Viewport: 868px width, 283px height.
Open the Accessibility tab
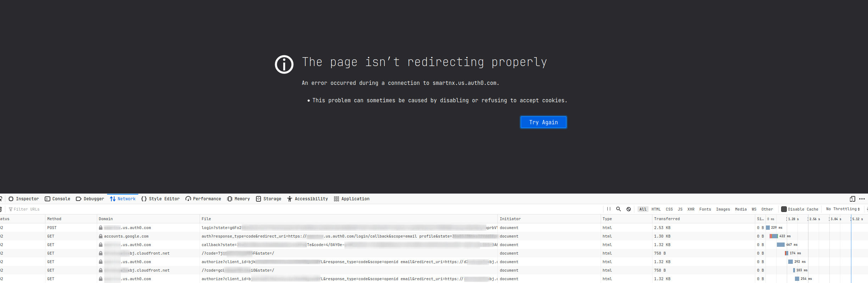(x=307, y=199)
